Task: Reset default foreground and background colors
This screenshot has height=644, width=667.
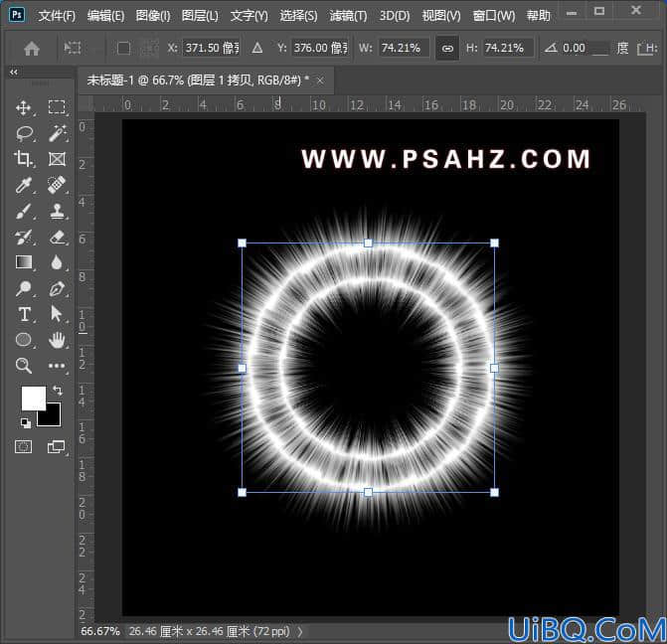Action: 26,422
